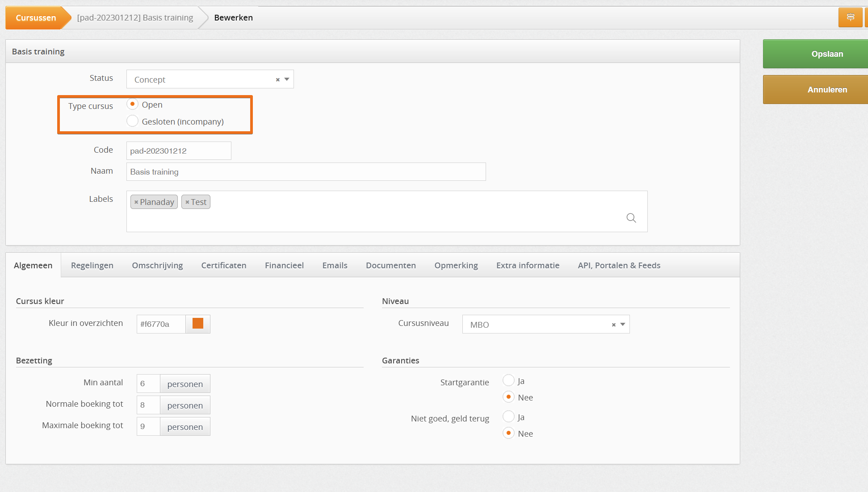Set Niet goed, geld terug to Ja
This screenshot has width=868, height=492.
508,417
